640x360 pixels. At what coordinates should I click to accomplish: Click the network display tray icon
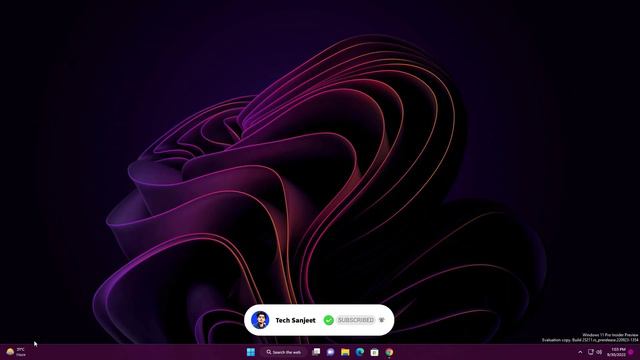(x=591, y=352)
